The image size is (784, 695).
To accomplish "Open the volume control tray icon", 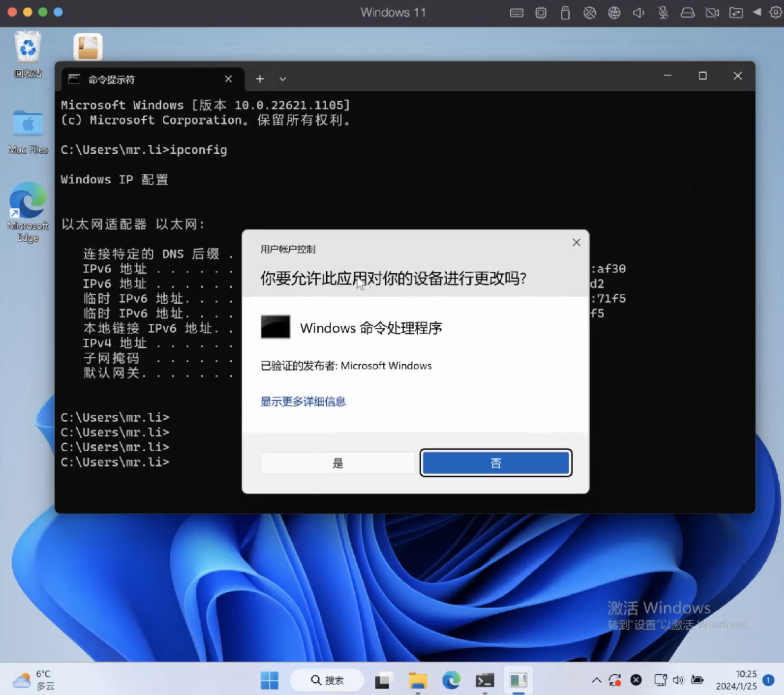I will point(678,680).
